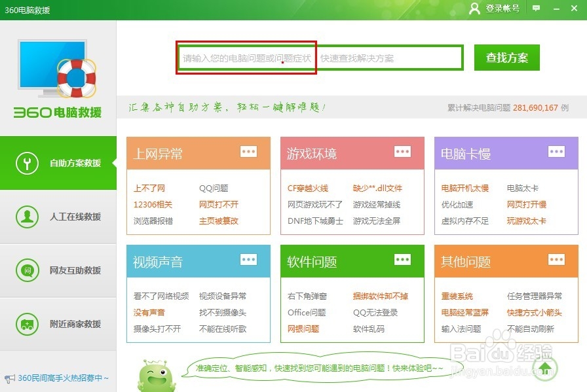Select the 自助方案救援 wrench icon in sidebar
The width and height of the screenshot is (587, 392).
click(x=26, y=163)
